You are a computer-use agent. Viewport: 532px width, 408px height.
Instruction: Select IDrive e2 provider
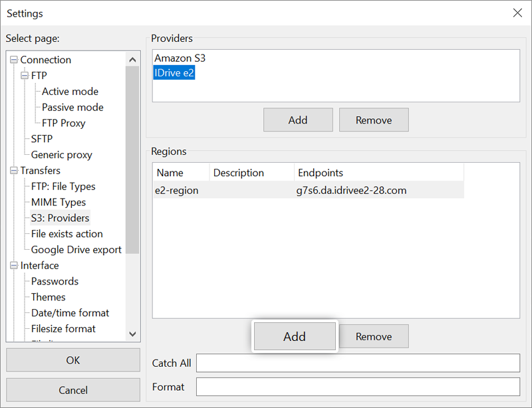174,73
